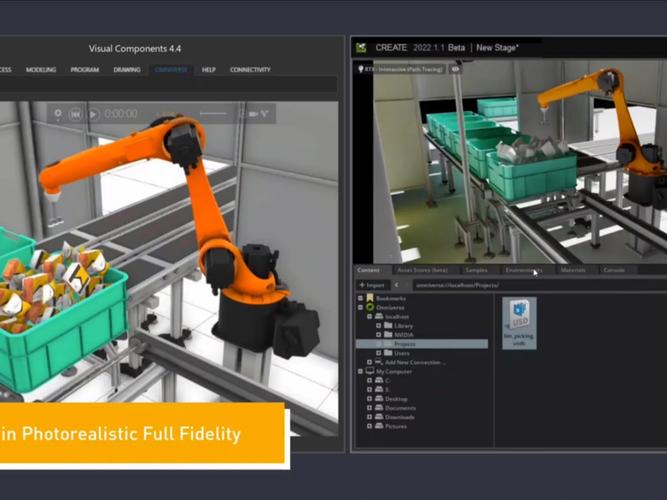
Task: Go back with the content browser arrow
Action: click(x=396, y=285)
